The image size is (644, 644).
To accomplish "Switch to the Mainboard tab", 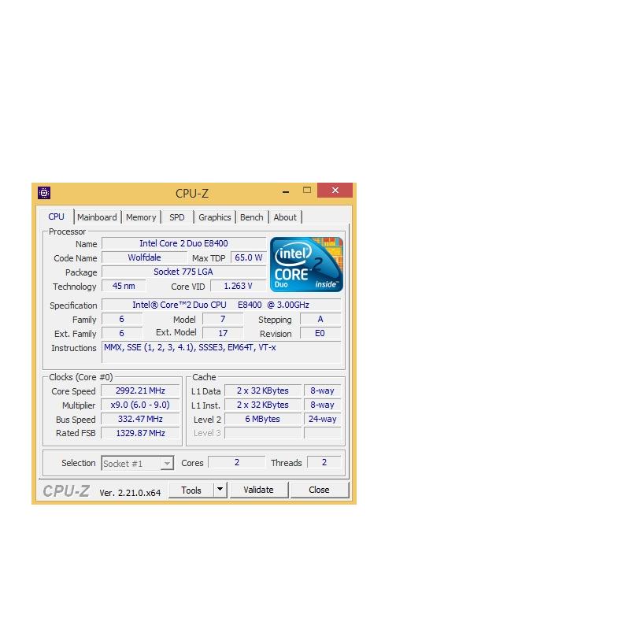I will pos(97,217).
